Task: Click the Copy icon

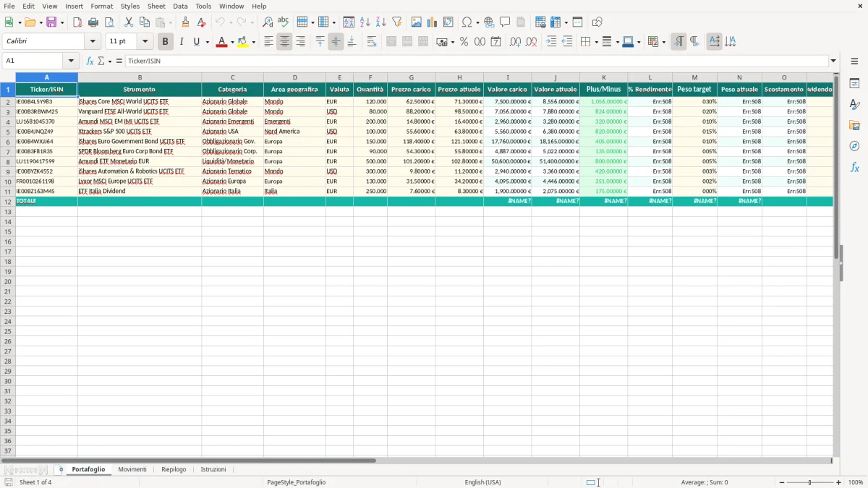Action: point(143,22)
